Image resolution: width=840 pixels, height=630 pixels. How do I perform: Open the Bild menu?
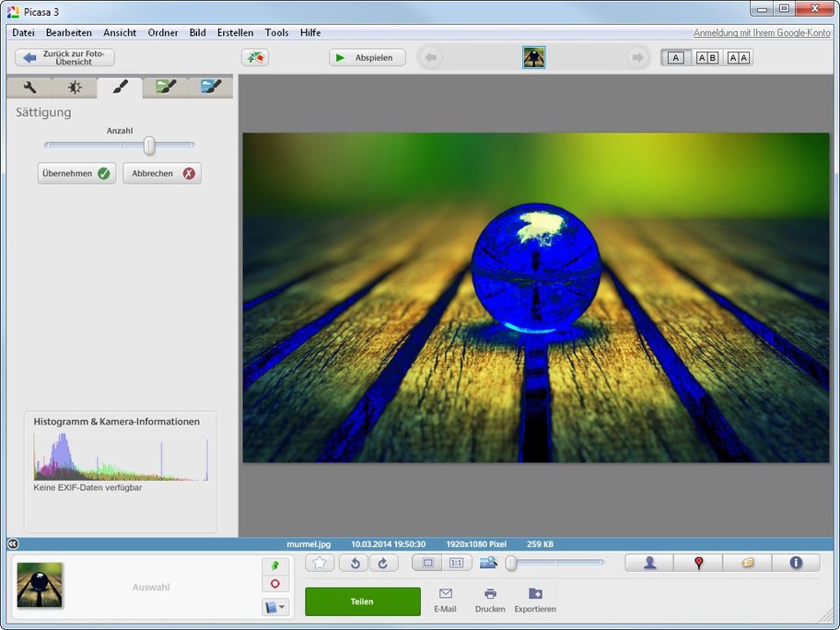click(x=198, y=32)
